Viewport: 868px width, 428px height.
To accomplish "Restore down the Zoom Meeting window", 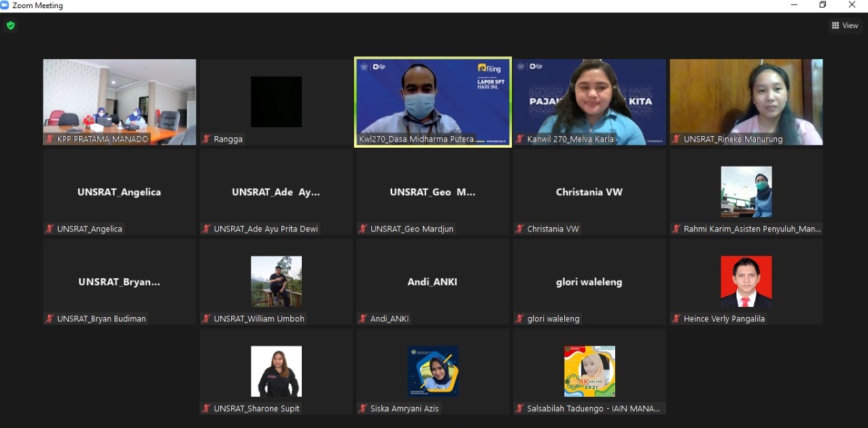I will (x=822, y=5).
